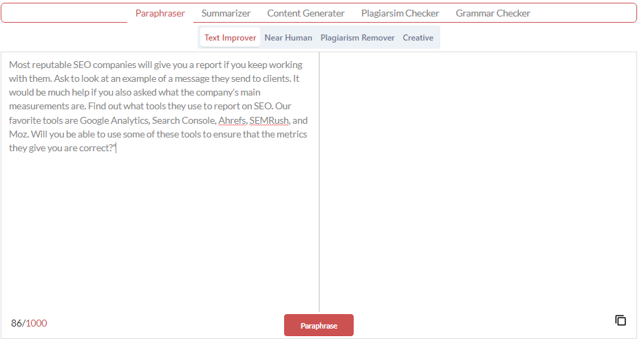Screen dimensions: 644x343
Task: Switch to the Summarizer tab
Action: [x=226, y=13]
